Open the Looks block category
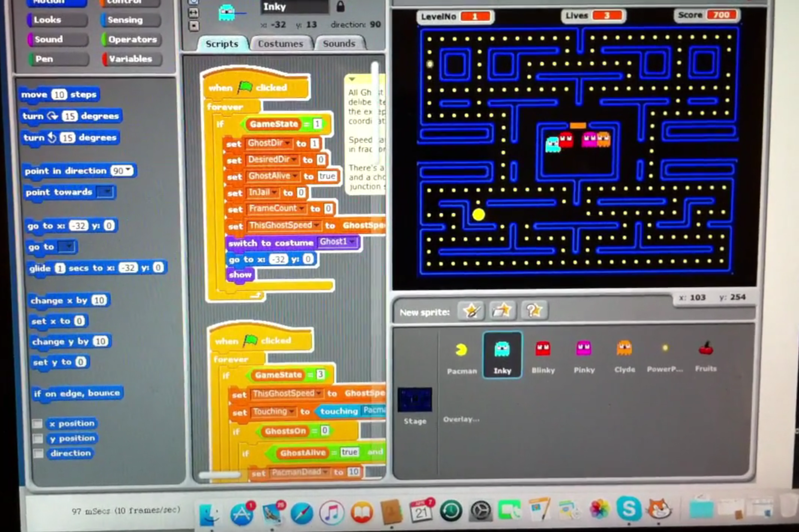The width and height of the screenshot is (799, 532). [57, 20]
